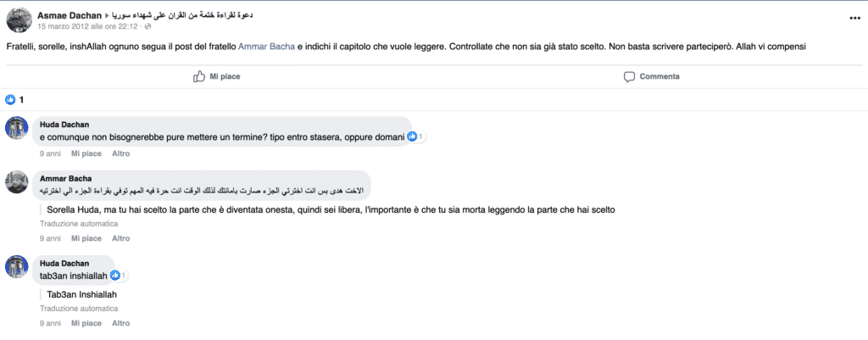
Task: Click the speech bubble Commenta icon
Action: [630, 77]
